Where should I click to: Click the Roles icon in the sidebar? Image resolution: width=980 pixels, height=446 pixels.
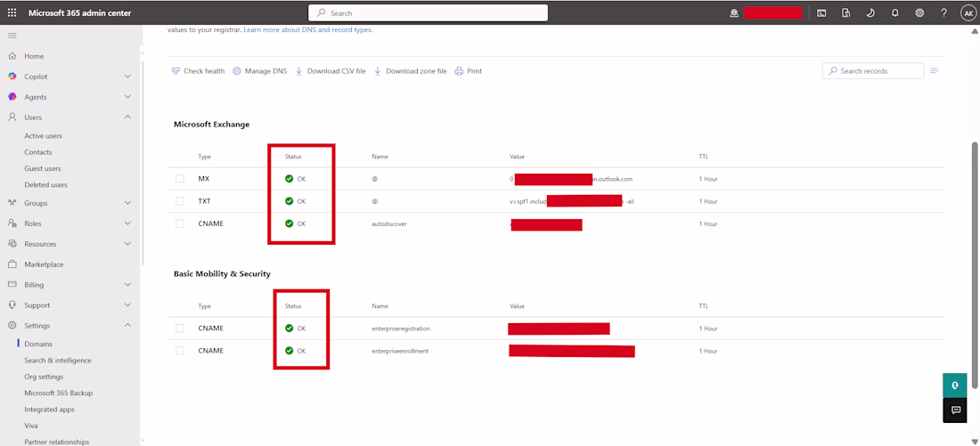(x=12, y=223)
